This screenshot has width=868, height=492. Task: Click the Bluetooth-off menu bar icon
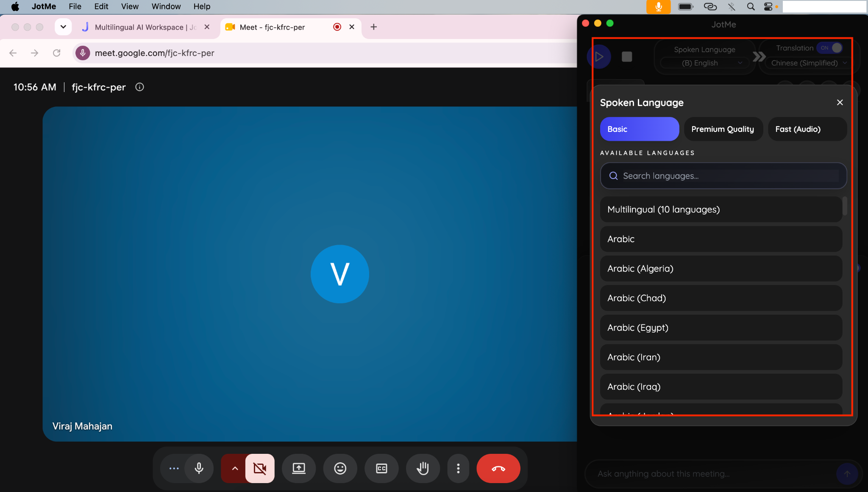tap(732, 6)
